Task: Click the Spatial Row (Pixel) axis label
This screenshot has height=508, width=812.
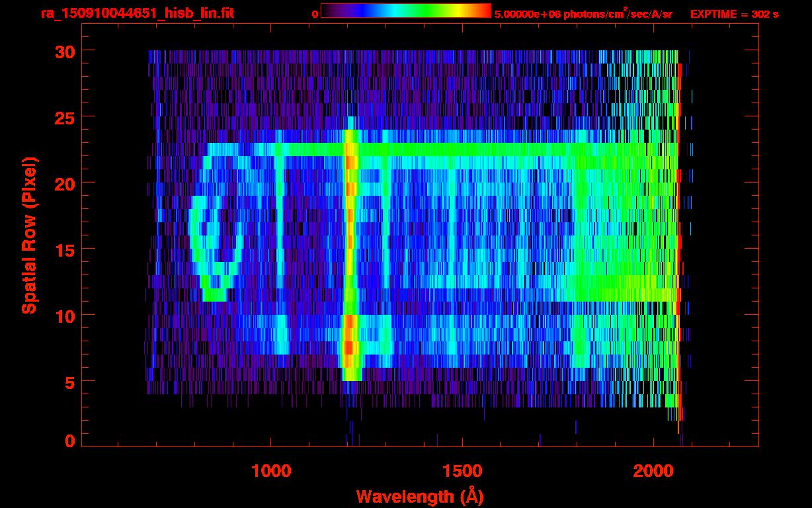Action: click(x=28, y=235)
